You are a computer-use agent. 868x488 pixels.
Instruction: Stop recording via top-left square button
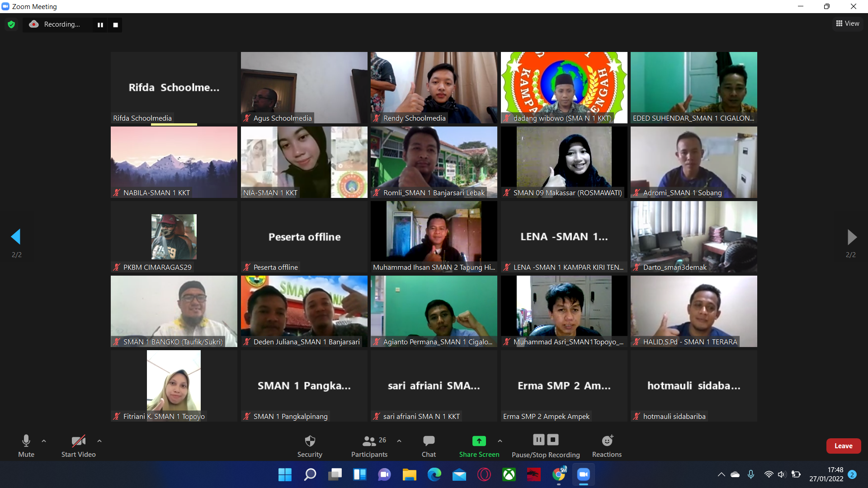pos(115,25)
